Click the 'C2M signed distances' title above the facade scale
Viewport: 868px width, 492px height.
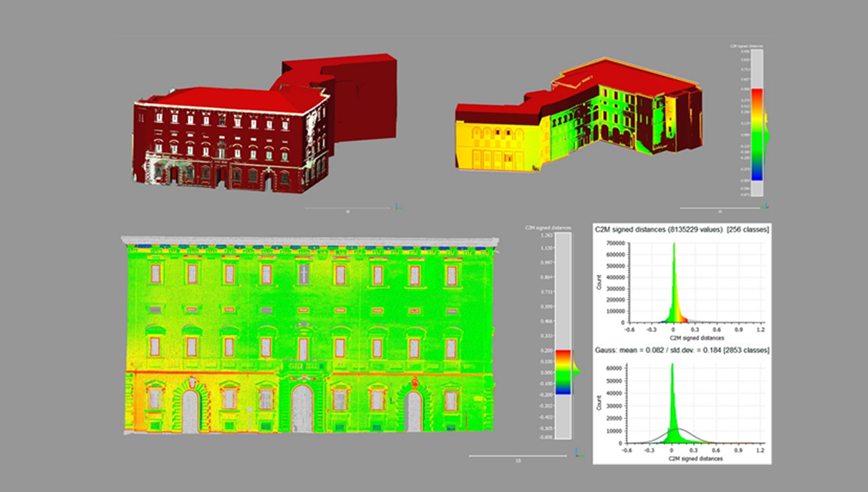[x=549, y=227]
